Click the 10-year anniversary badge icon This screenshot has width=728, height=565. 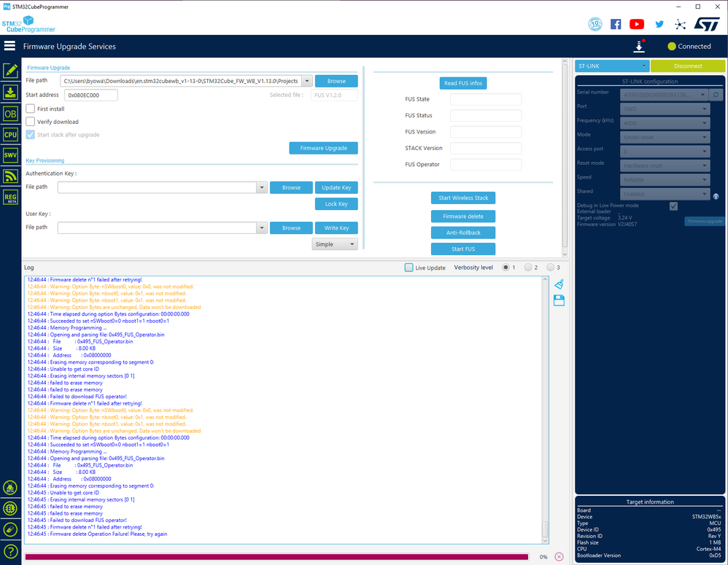point(595,24)
